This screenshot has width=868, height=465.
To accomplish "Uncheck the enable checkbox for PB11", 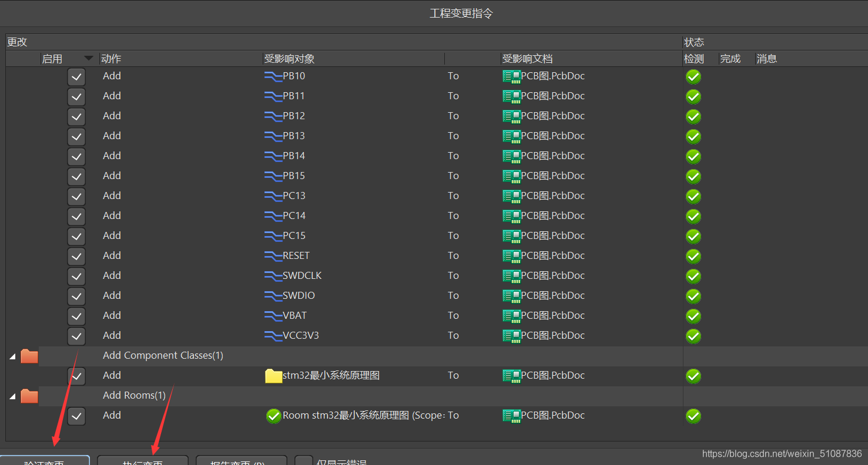I will coord(76,97).
